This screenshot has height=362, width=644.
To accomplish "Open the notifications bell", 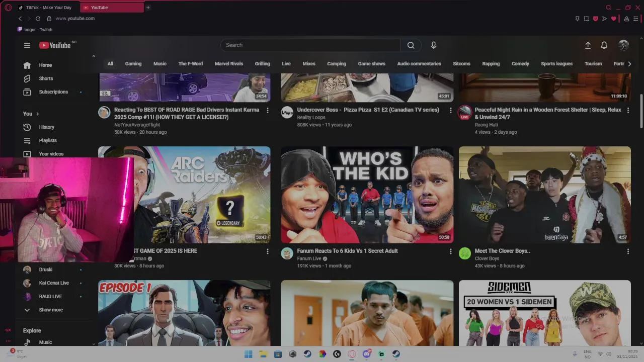I will (604, 45).
